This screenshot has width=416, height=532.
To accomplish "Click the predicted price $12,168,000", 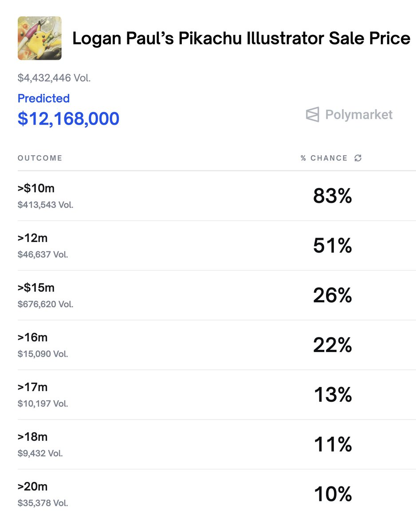I will [68, 119].
